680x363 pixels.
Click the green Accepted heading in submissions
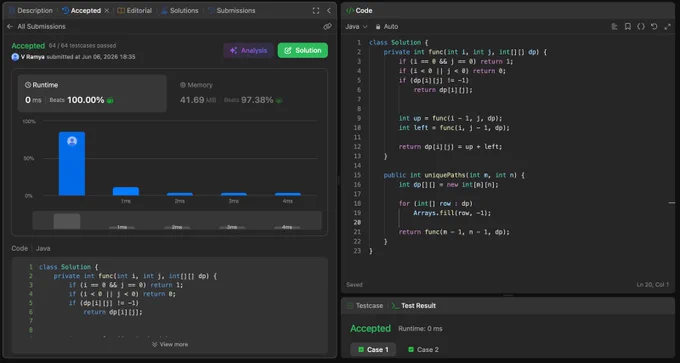pos(28,46)
